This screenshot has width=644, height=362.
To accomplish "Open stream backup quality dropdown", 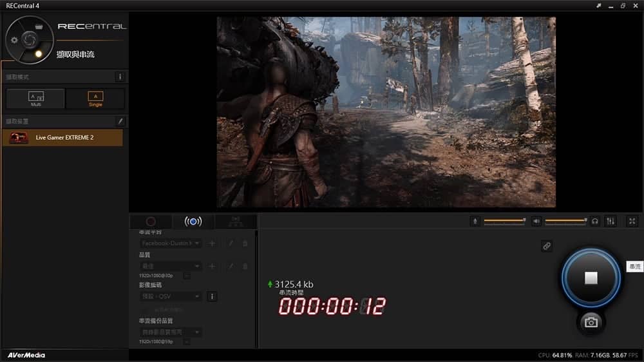I will tap(170, 332).
